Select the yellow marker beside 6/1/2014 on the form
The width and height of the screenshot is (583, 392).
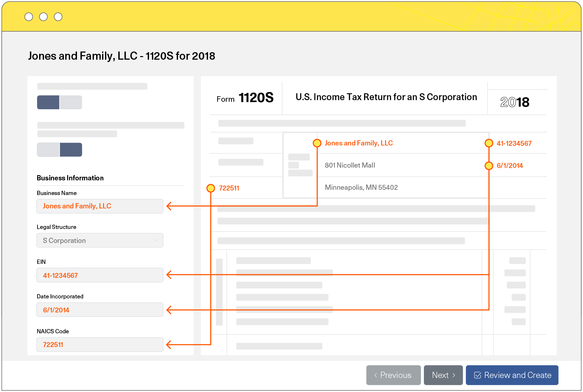(x=489, y=166)
